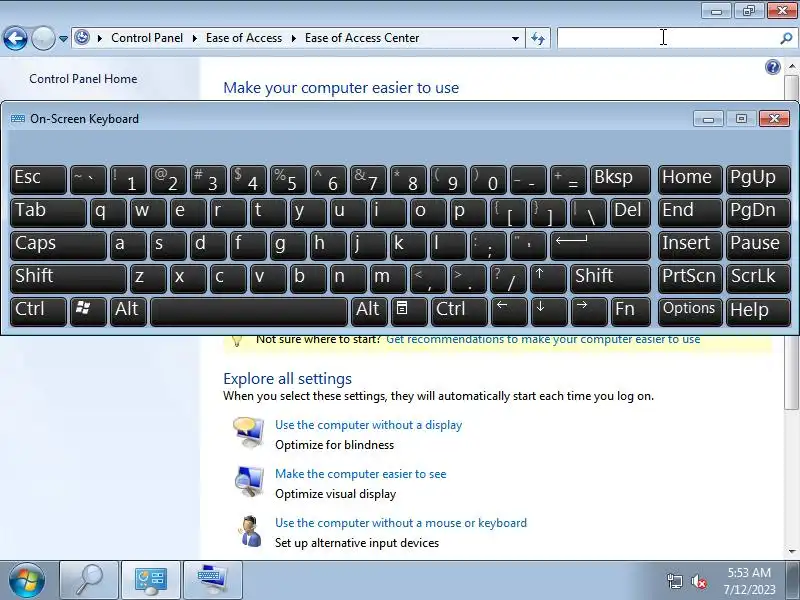Click the network icon in system tray
Image resolution: width=800 pixels, height=600 pixels.
pos(674,581)
